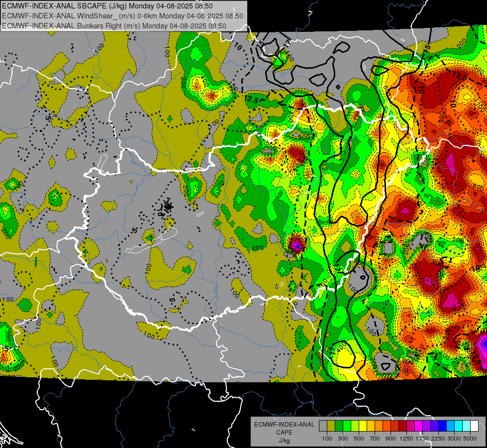Viewport: 487px width, 448px height.
Task: Pick the lime yellow-green legend swatch
Action: pos(355,426)
